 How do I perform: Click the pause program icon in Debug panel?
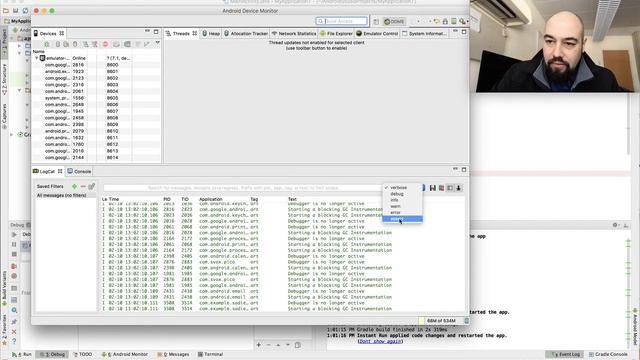[14, 244]
